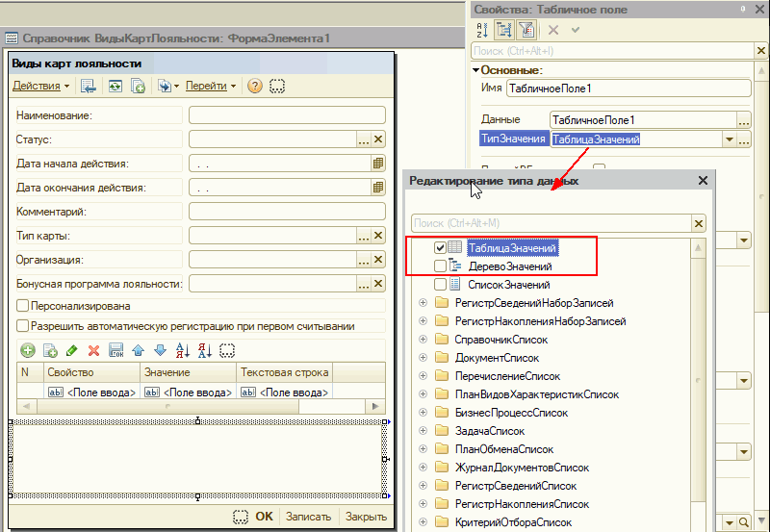The height and width of the screenshot is (532, 770).
Task: Click the red X delete row icon
Action: [x=93, y=350]
